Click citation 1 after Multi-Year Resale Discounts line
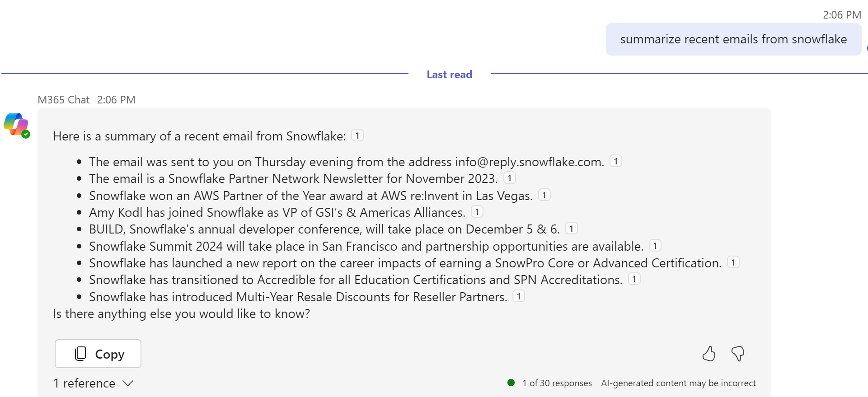Viewport: 868px width, 397px height. point(519,296)
